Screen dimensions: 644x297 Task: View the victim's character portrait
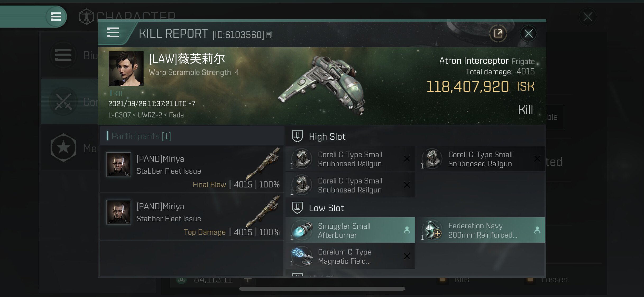[126, 69]
